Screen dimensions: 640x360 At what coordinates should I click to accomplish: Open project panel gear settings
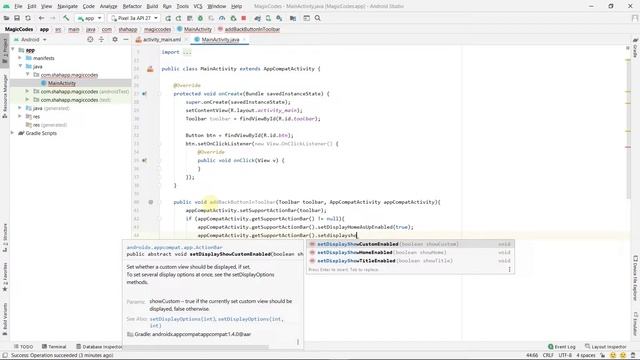115,40
